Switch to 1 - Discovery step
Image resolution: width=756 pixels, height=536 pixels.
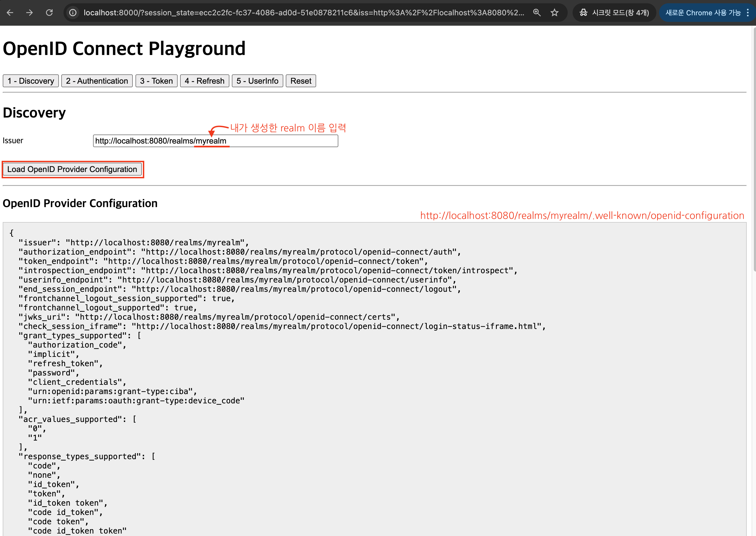point(31,81)
